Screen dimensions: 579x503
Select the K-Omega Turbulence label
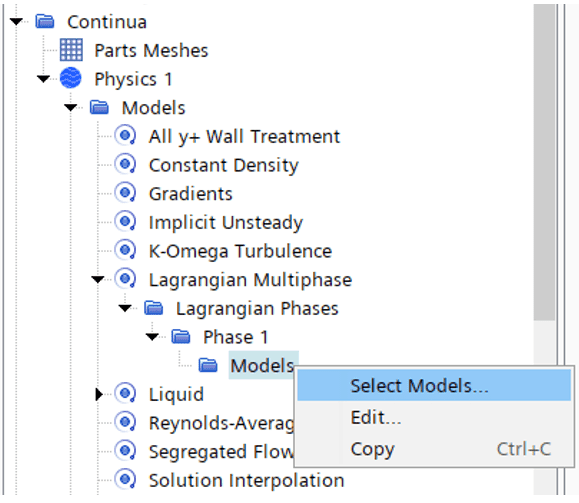pyautogui.click(x=240, y=251)
